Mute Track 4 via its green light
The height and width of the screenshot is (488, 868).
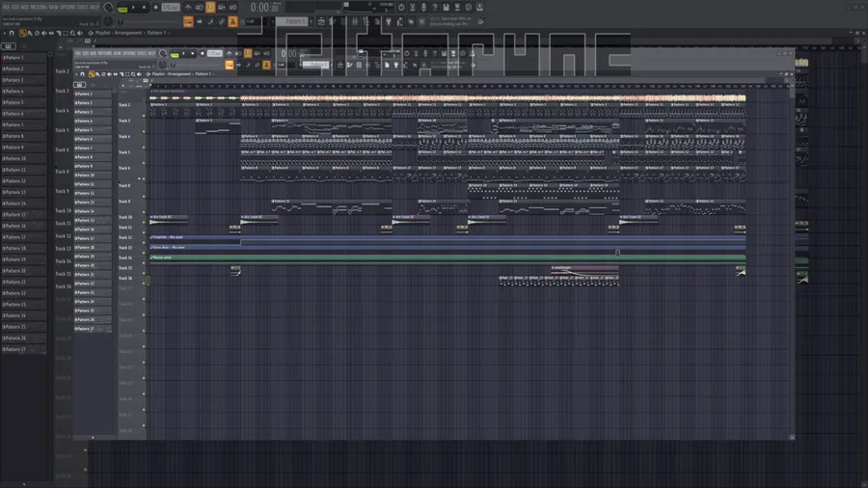tap(144, 148)
